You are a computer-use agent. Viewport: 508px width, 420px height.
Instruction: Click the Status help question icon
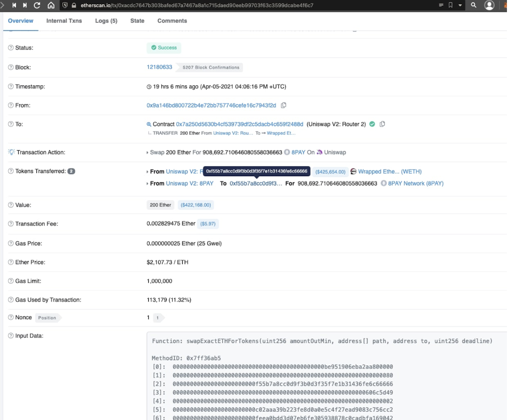pyautogui.click(x=11, y=48)
